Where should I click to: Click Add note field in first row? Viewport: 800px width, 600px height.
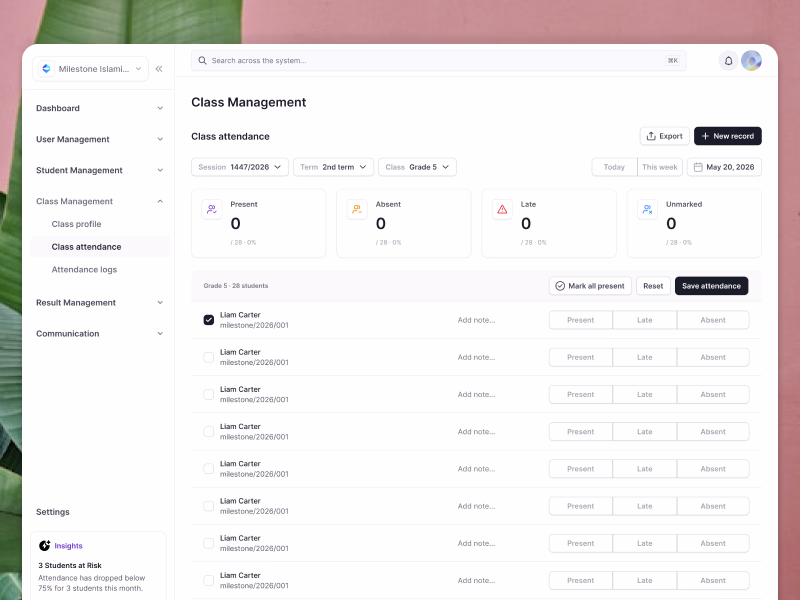click(x=477, y=320)
